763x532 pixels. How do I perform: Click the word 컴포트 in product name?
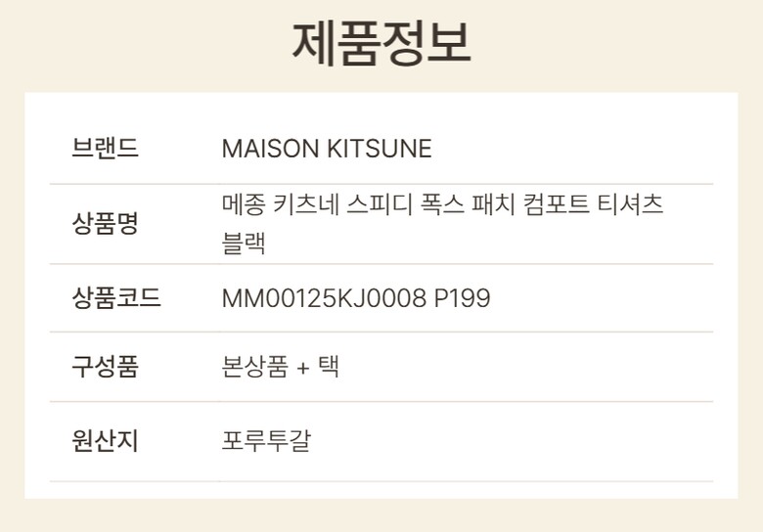pos(551,205)
